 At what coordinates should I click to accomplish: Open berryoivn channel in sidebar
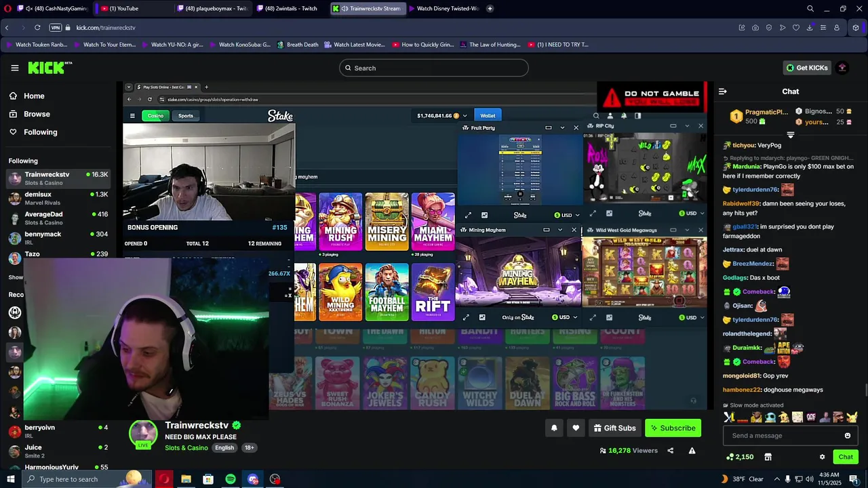pos(58,431)
